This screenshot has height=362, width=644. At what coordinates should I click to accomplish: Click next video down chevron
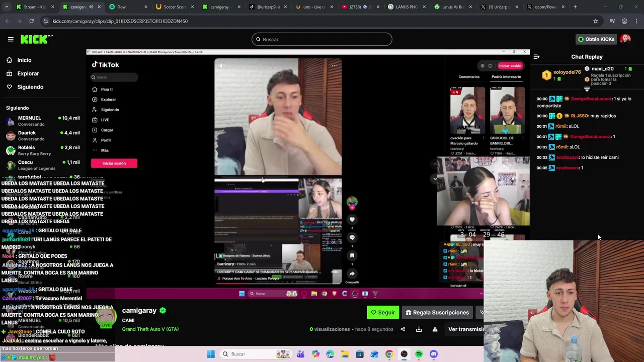coord(435,178)
